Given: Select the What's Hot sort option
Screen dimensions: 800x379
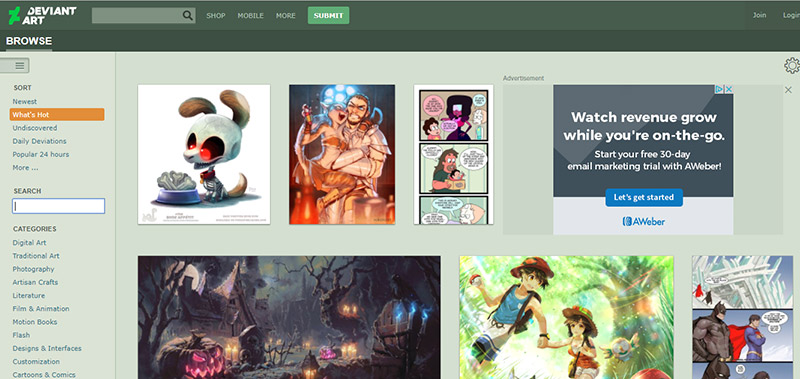Looking at the screenshot, I should point(57,114).
